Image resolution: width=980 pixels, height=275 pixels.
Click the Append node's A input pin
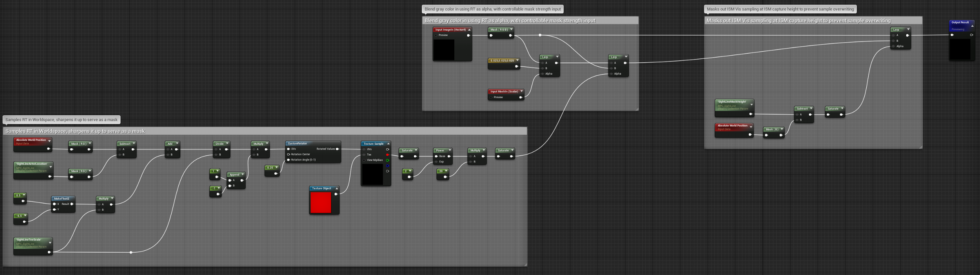point(230,180)
